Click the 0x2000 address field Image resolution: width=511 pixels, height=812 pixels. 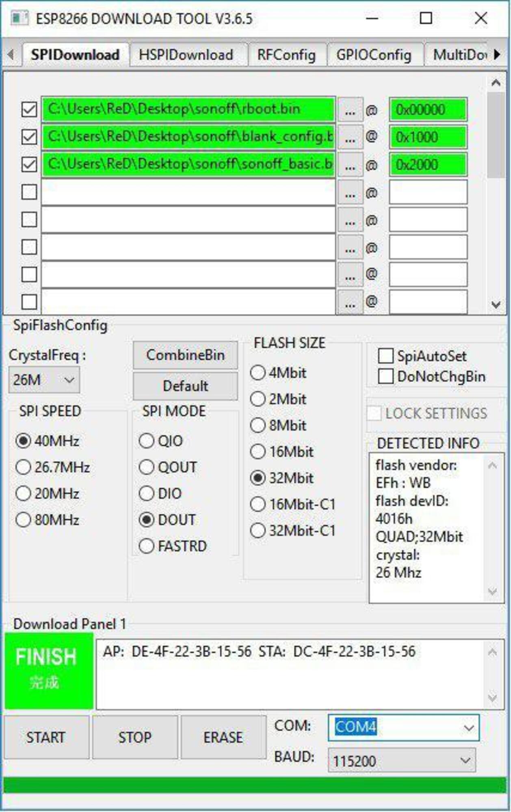click(x=428, y=165)
